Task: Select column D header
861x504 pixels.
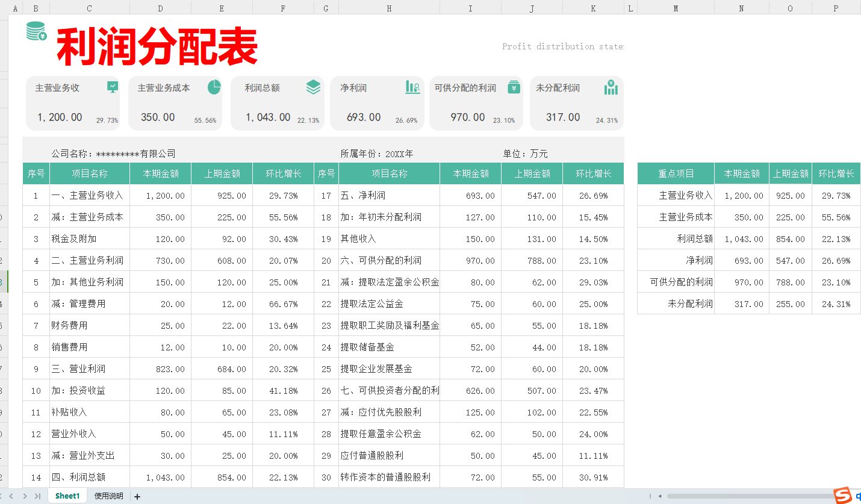Action: 160,8
